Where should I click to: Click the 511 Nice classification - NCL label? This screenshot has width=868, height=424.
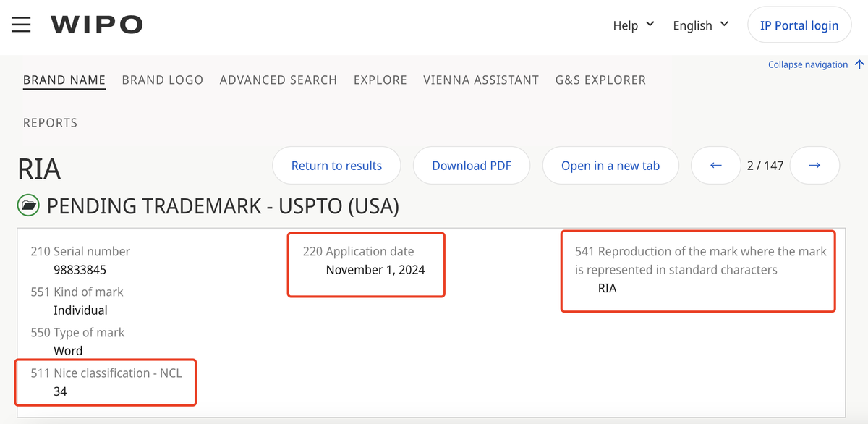tap(106, 373)
